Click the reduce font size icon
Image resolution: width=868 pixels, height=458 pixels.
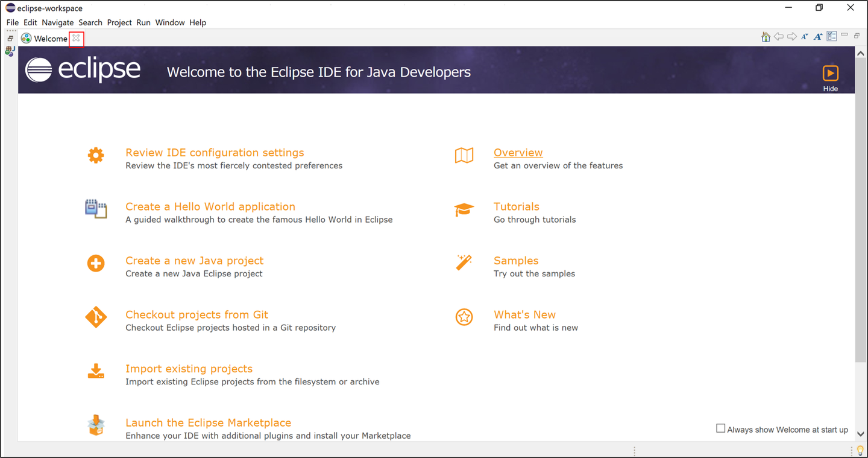[x=805, y=37]
